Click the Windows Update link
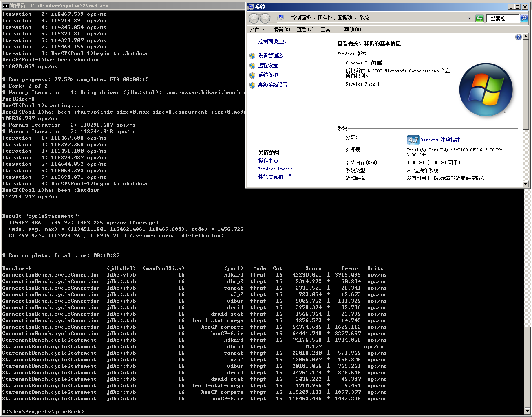This screenshot has height=417, width=532. (x=275, y=169)
